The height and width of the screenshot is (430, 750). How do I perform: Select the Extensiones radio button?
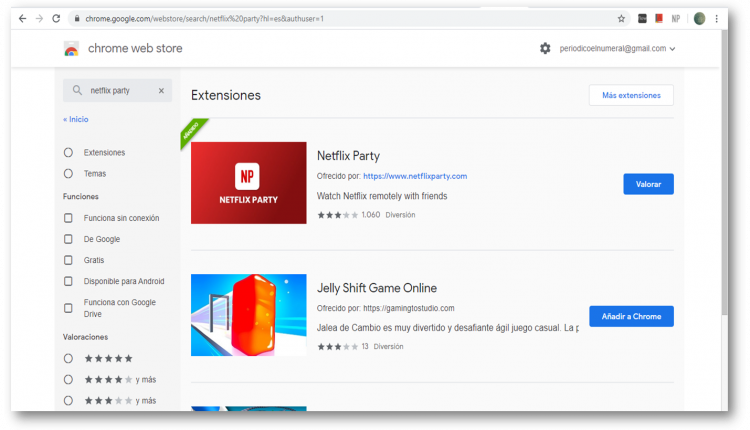(68, 153)
